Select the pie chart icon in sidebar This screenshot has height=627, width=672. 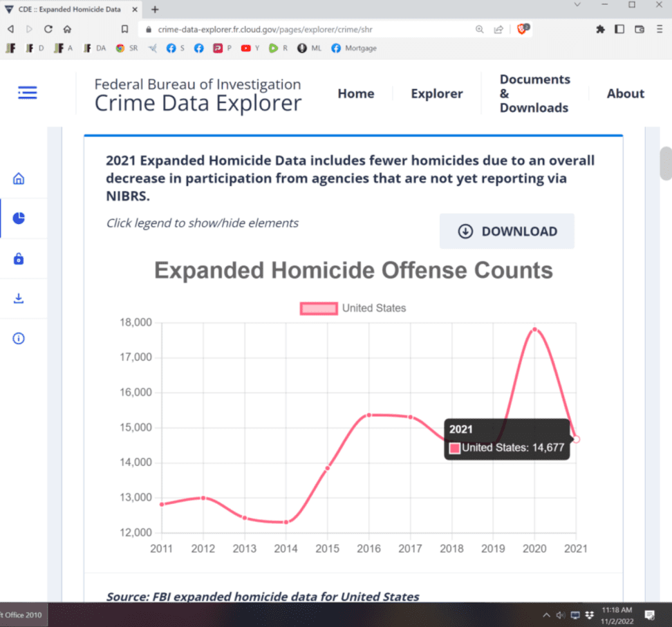coord(19,218)
